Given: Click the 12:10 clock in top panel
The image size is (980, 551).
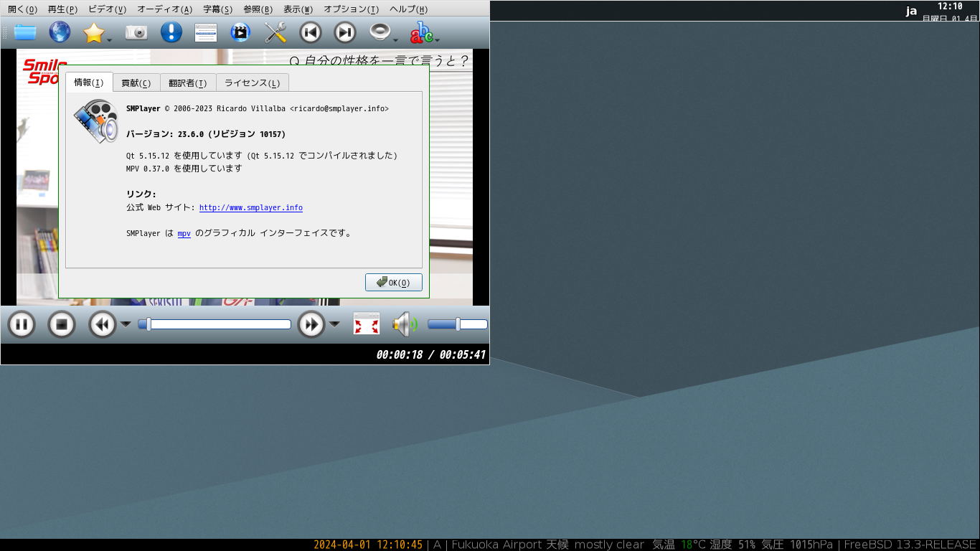Looking at the screenshot, I should [950, 6].
